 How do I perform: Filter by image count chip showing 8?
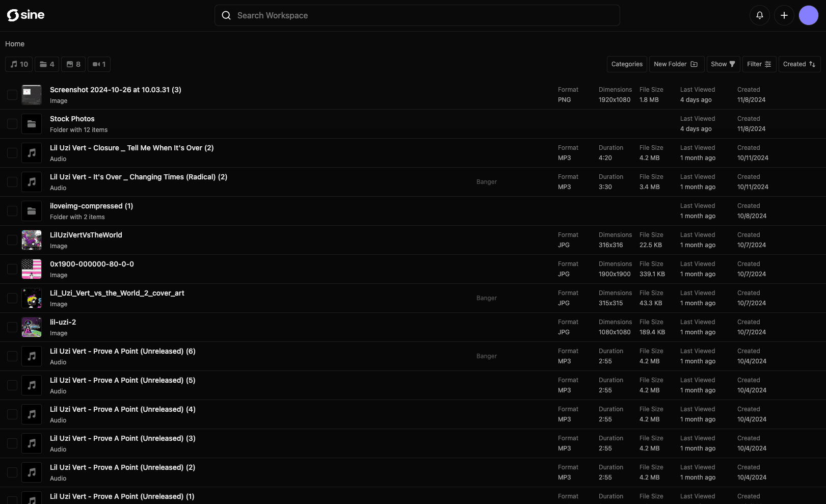click(x=73, y=64)
